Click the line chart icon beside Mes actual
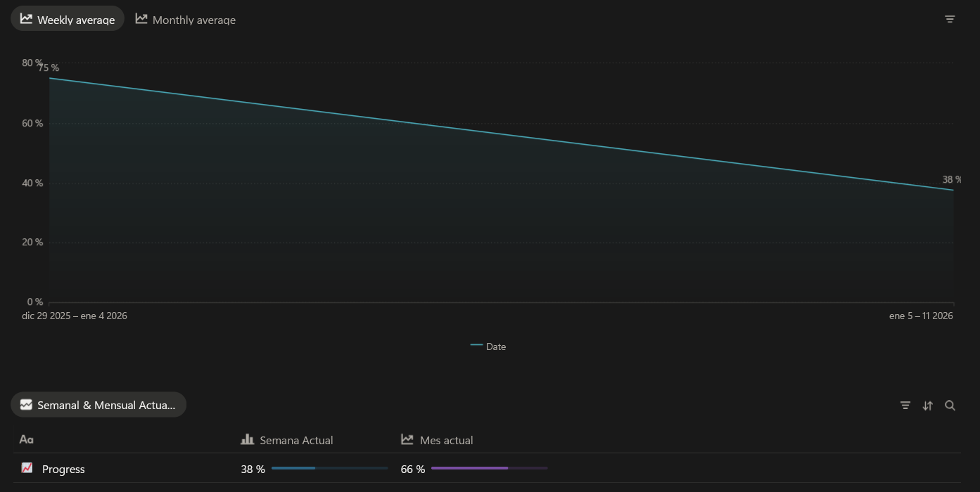This screenshot has height=492, width=980. coord(407,439)
